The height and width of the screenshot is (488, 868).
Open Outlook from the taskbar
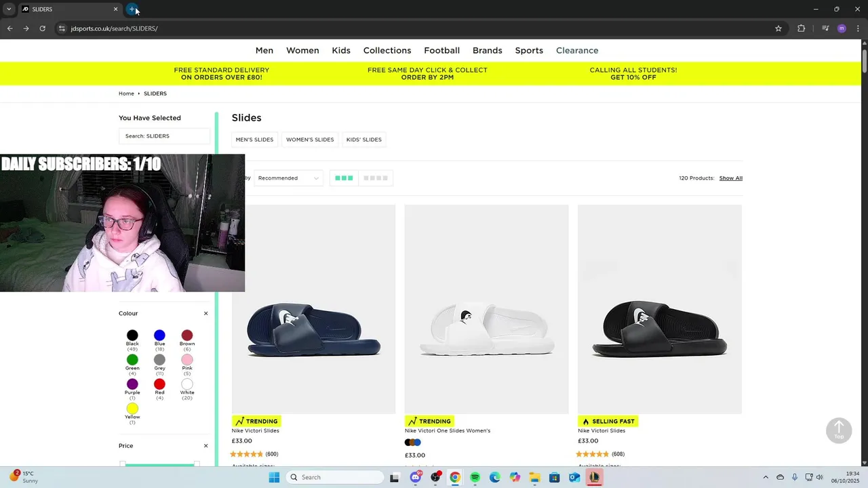pyautogui.click(x=574, y=477)
